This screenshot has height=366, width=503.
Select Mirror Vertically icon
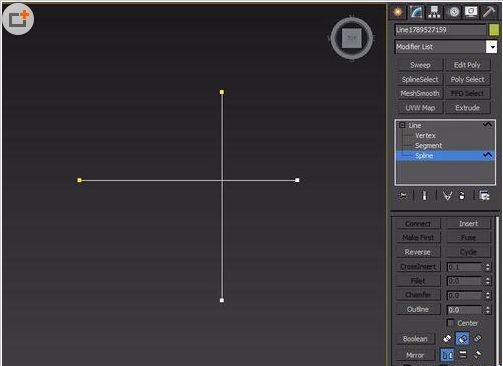pyautogui.click(x=462, y=355)
